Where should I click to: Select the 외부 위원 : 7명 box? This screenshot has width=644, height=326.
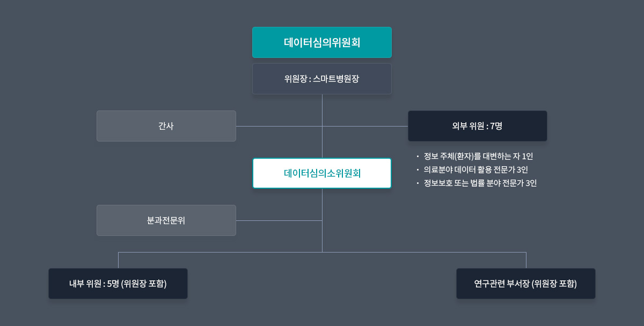click(478, 126)
